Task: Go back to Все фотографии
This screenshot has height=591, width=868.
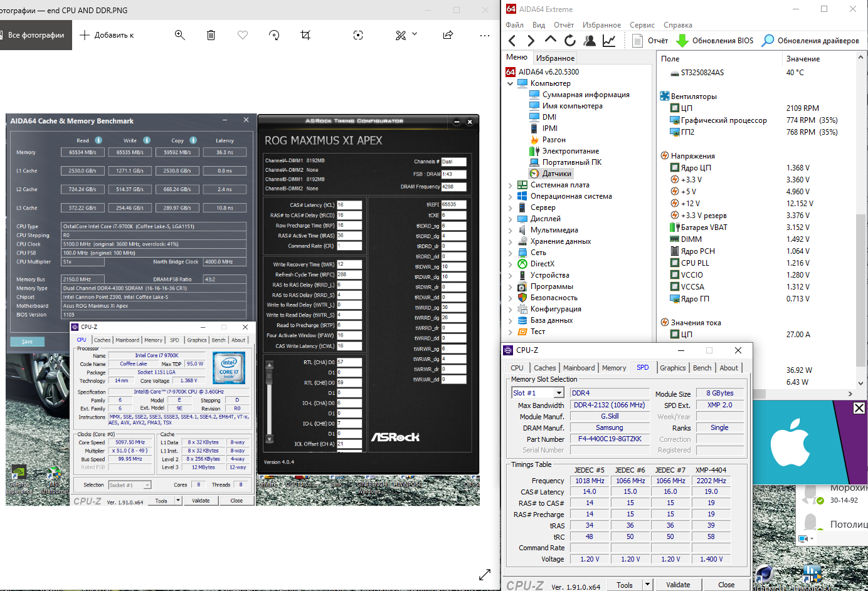Action: coord(36,35)
